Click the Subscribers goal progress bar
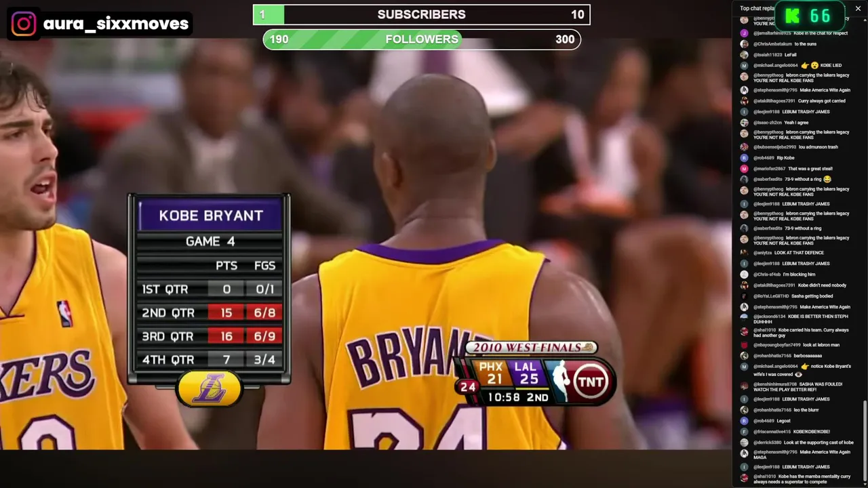 pyautogui.click(x=422, y=14)
